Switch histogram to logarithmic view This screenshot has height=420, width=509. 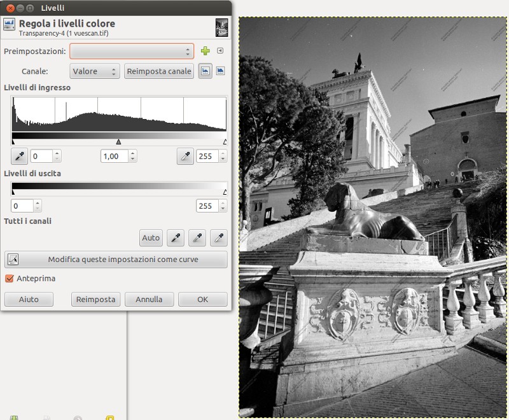pyautogui.click(x=220, y=71)
